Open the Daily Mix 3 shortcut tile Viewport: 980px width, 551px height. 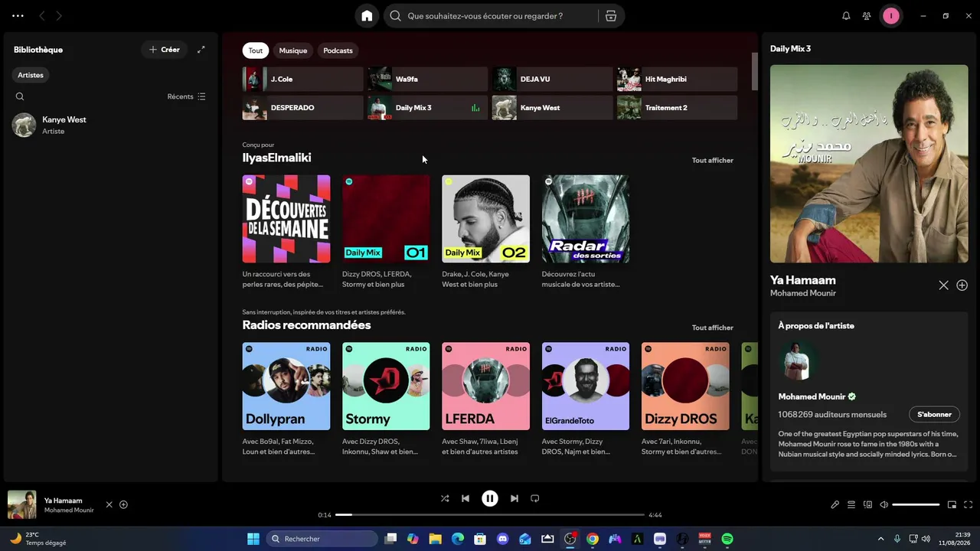(x=428, y=108)
